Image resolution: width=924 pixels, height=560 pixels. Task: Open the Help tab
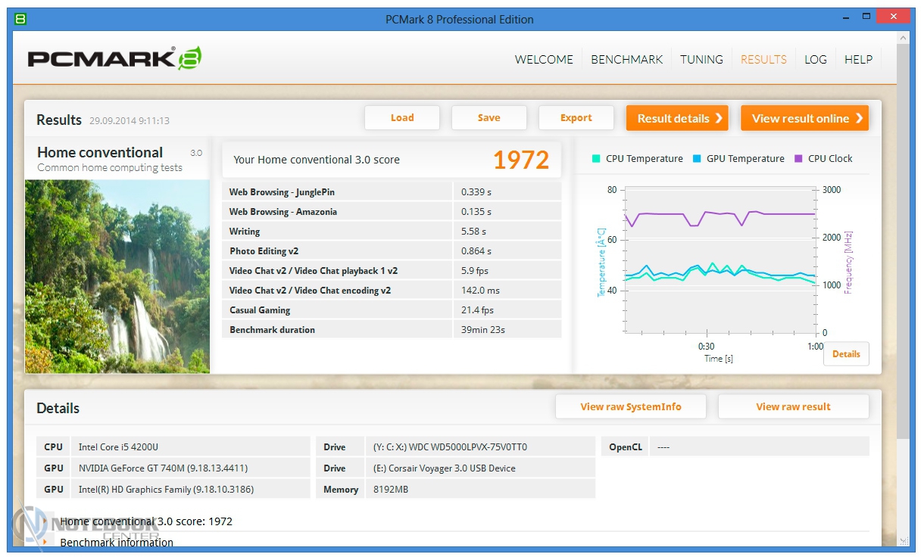coord(858,59)
